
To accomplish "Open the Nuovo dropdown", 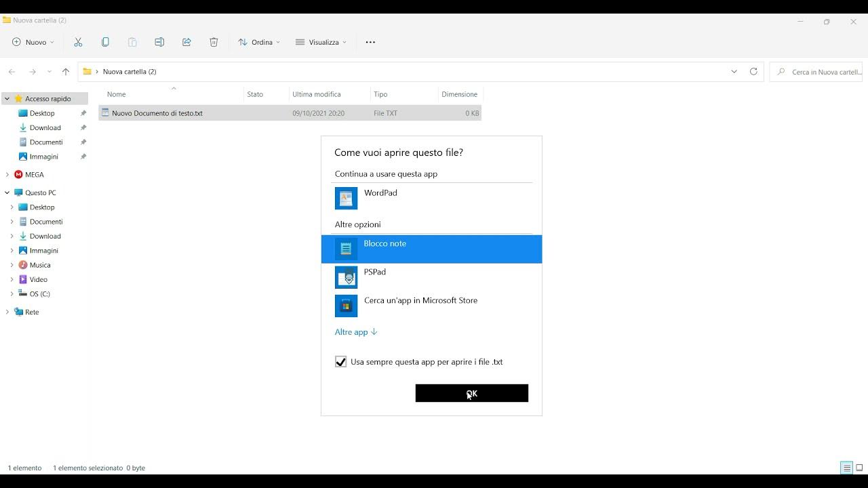I will (32, 42).
